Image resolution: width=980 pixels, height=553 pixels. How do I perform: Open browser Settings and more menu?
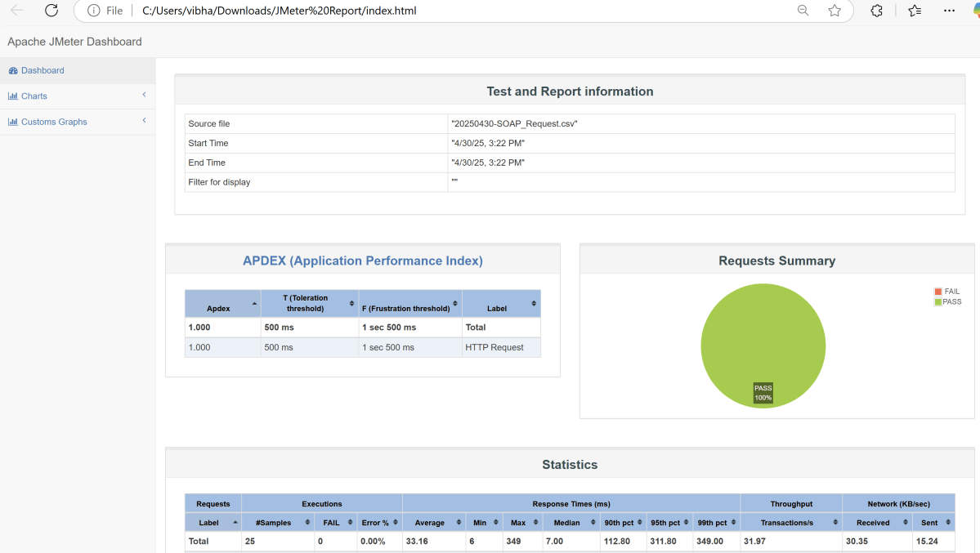coord(949,11)
